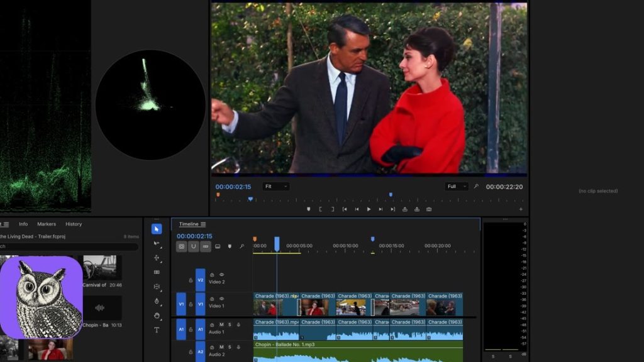Go to In point in monitor
Screen dimensions: 644x362
345,209
